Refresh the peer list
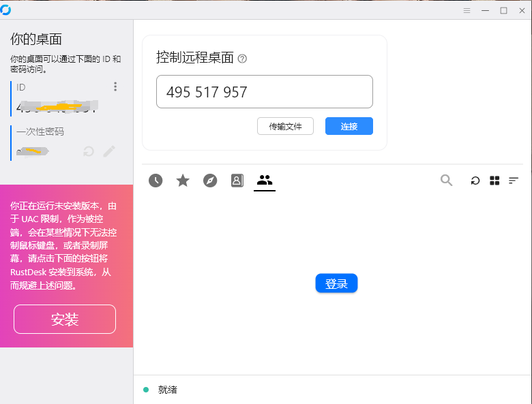Screen dimensions: 532x404 pyautogui.click(x=475, y=181)
